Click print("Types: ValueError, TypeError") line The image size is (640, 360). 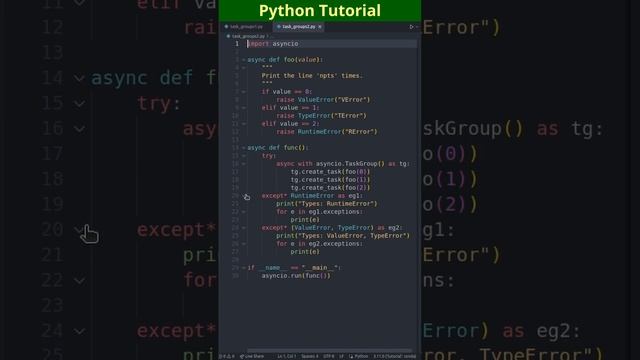click(x=343, y=236)
